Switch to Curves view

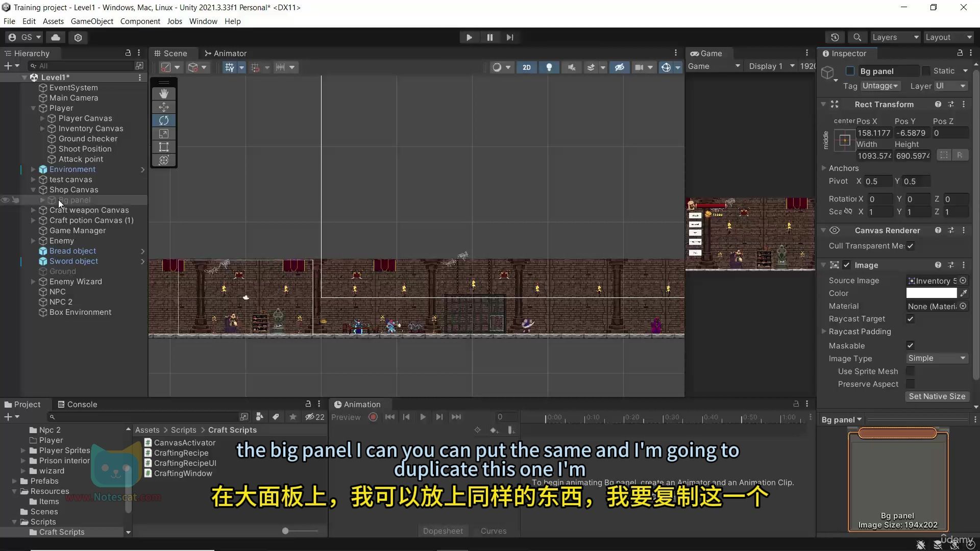494,531
